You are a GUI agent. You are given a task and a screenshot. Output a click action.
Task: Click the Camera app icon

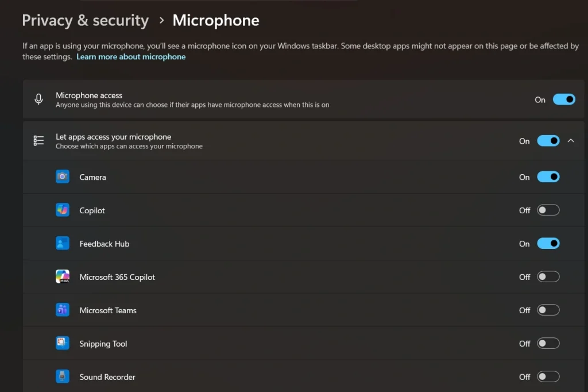point(63,176)
